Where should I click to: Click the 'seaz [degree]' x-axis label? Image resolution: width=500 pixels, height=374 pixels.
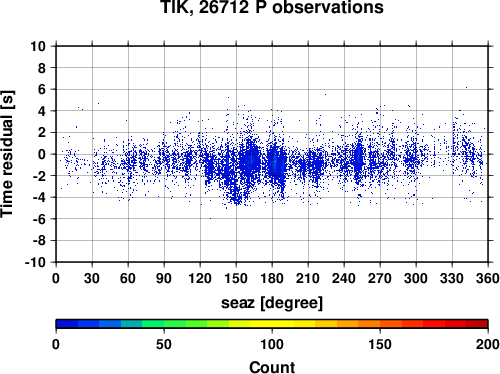pyautogui.click(x=272, y=303)
